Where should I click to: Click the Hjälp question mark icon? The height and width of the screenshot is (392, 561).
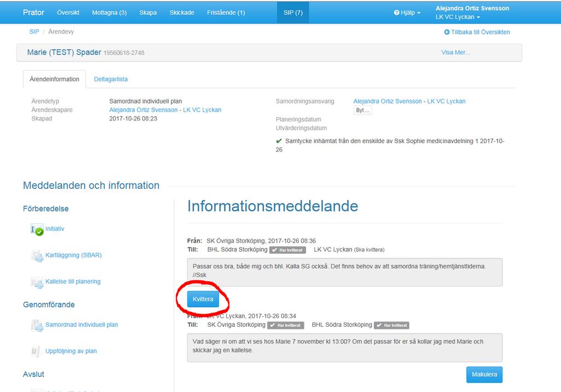click(397, 13)
